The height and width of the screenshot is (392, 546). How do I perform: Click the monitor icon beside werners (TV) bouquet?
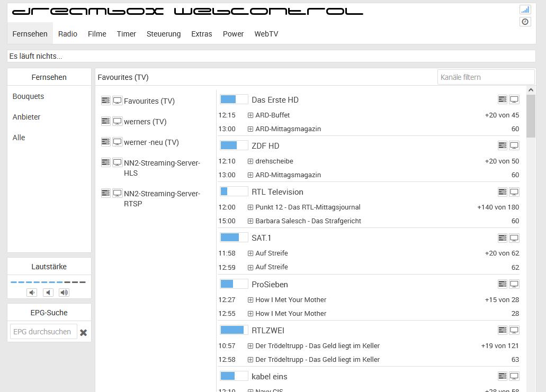click(118, 121)
